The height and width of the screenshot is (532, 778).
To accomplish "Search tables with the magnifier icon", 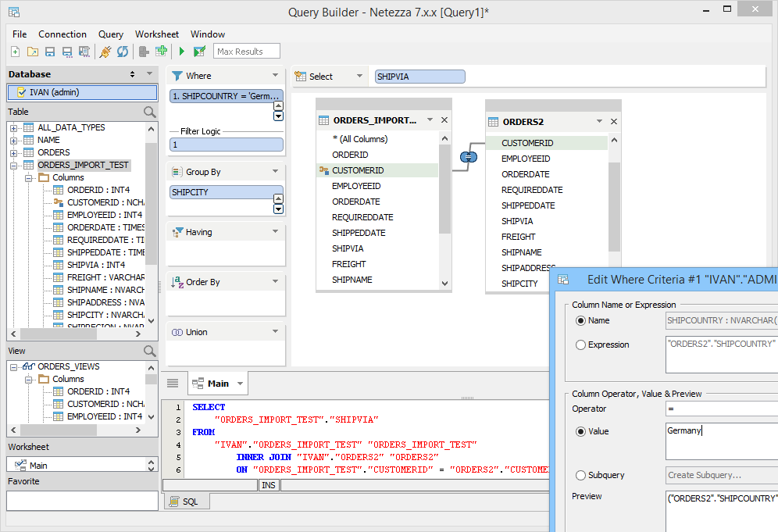I will [x=150, y=112].
